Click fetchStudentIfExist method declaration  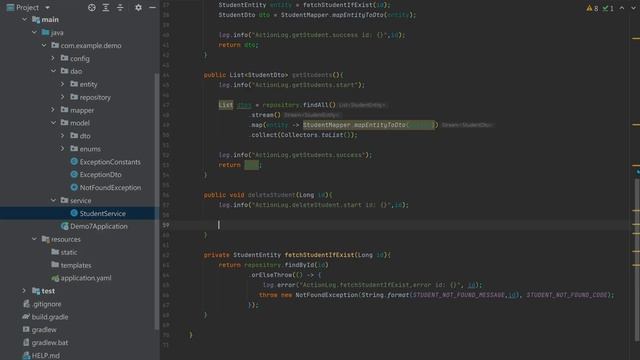320,255
